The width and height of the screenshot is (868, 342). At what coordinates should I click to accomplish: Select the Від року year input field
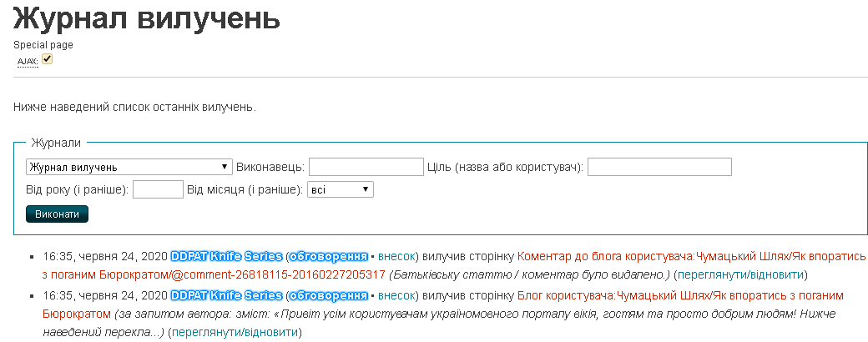(x=158, y=189)
